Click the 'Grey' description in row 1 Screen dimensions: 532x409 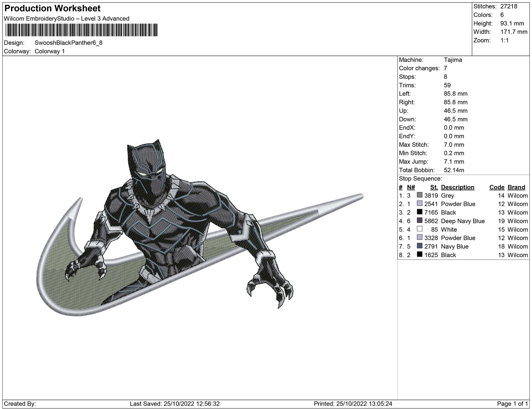[447, 195]
